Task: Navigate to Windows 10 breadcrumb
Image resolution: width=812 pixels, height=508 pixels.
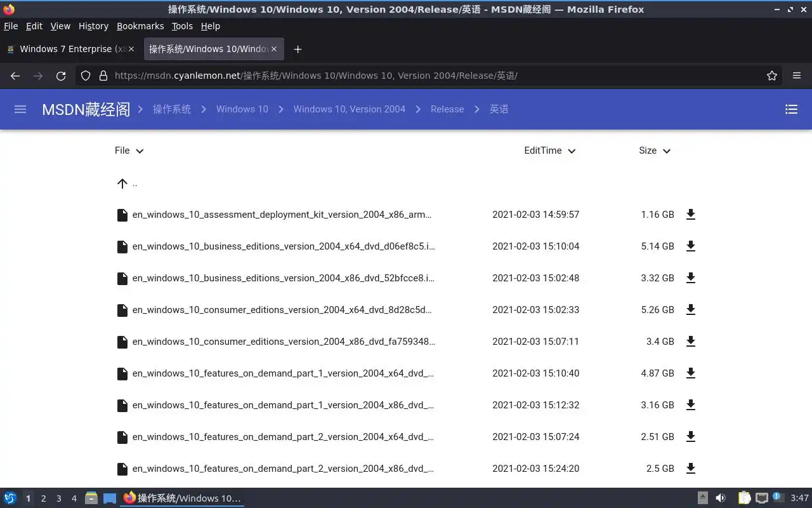Action: [x=242, y=109]
